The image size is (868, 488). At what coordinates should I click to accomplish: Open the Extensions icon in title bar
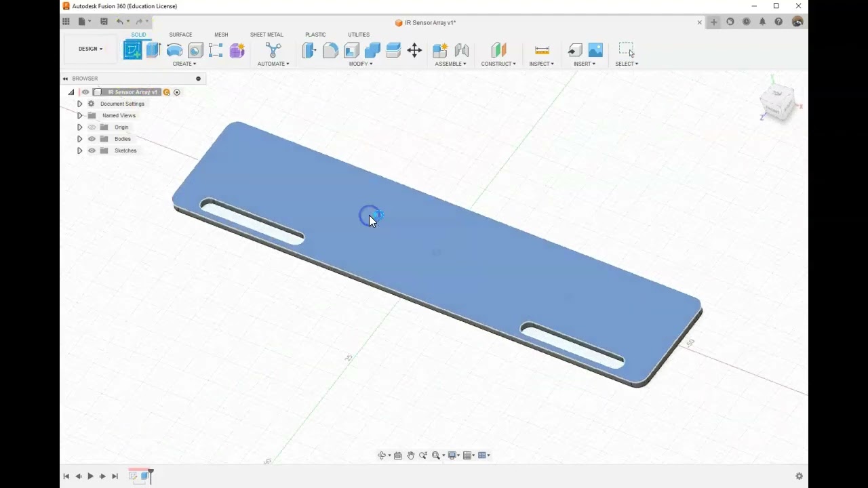[730, 22]
